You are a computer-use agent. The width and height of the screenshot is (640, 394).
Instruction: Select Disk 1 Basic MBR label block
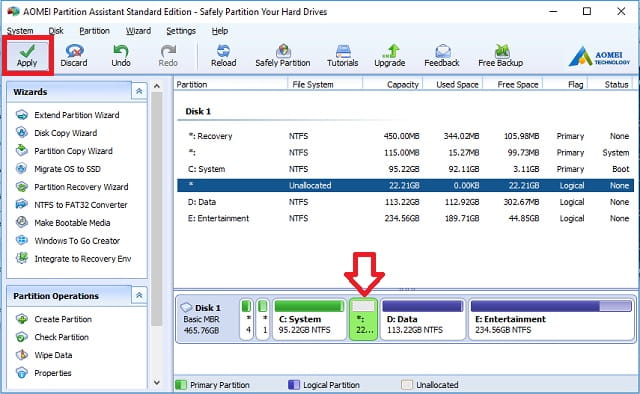click(207, 319)
